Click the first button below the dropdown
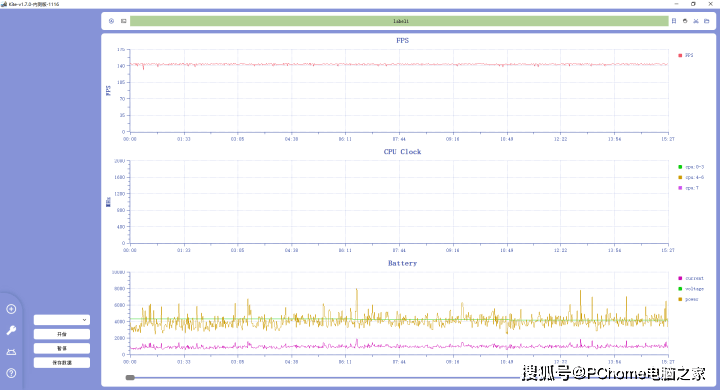The height and width of the screenshot is (390, 720). point(62,334)
